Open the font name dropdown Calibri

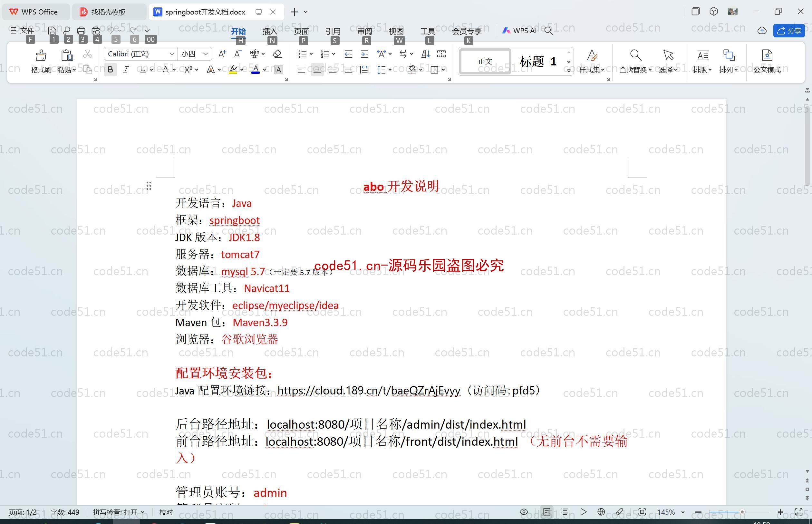click(172, 54)
